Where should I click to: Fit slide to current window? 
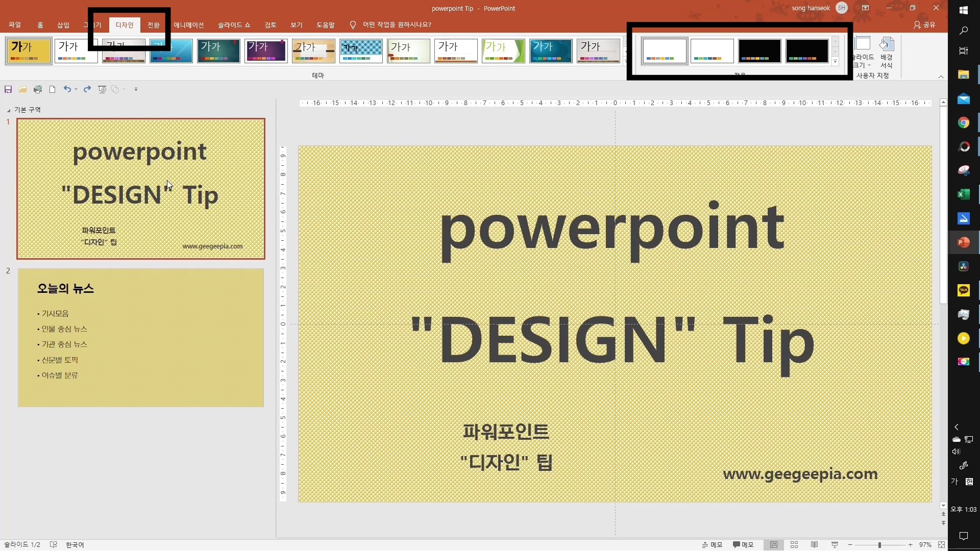tap(941, 545)
